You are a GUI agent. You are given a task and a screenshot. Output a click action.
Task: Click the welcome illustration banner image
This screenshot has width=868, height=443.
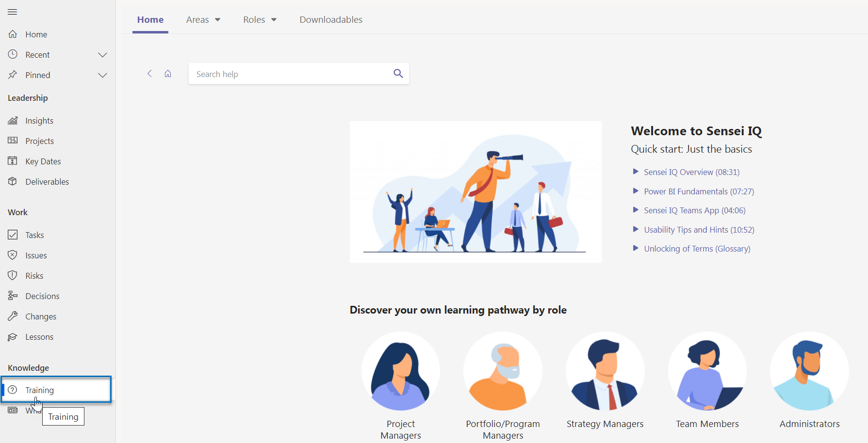pos(475,192)
